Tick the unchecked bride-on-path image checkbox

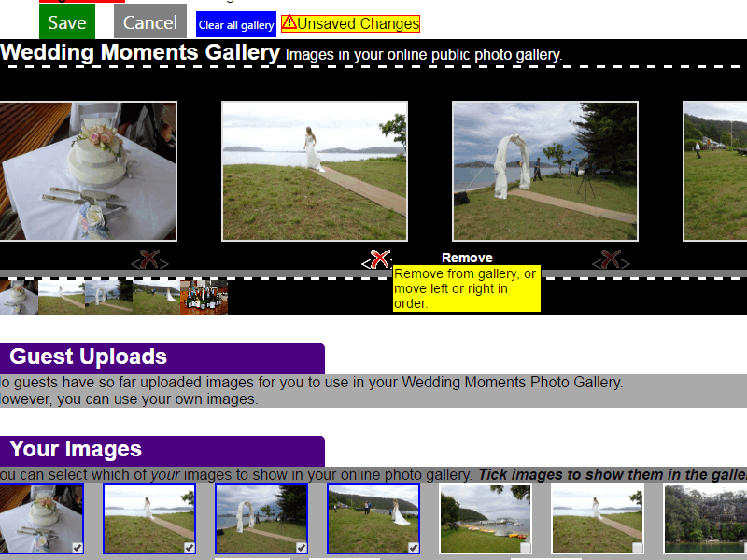(x=637, y=548)
